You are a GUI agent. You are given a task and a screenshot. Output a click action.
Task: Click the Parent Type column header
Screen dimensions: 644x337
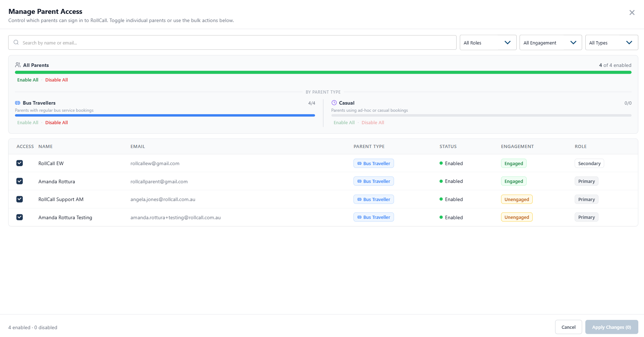click(369, 146)
